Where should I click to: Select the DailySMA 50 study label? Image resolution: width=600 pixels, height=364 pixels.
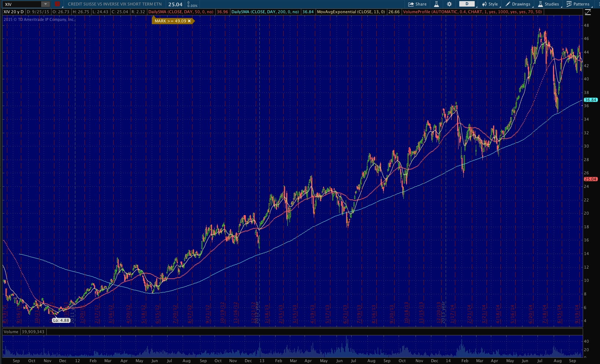(181, 12)
